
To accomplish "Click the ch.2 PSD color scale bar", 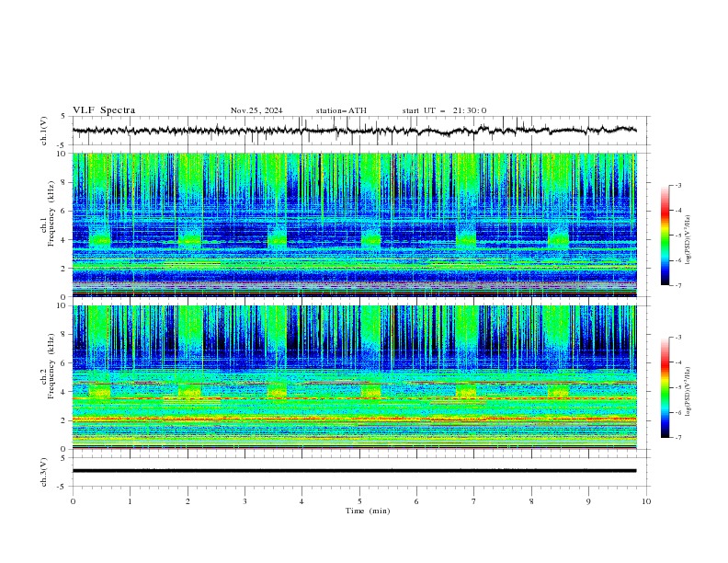I will point(665,387).
